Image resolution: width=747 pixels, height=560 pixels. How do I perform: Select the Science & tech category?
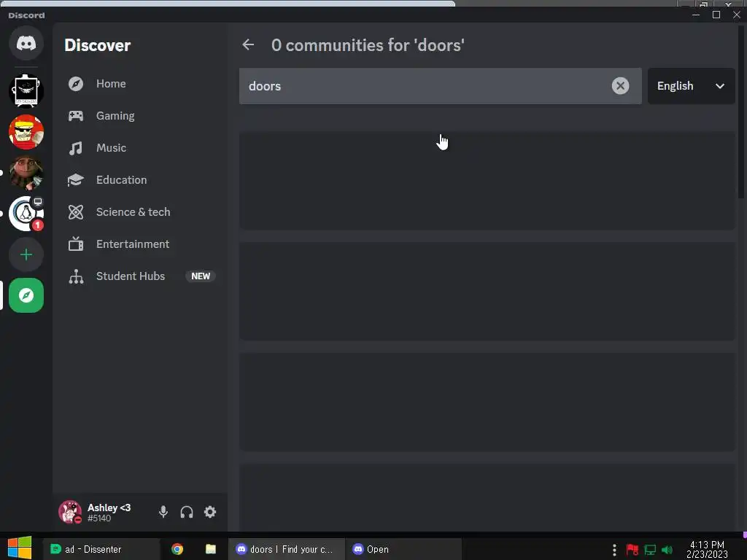coord(140,212)
